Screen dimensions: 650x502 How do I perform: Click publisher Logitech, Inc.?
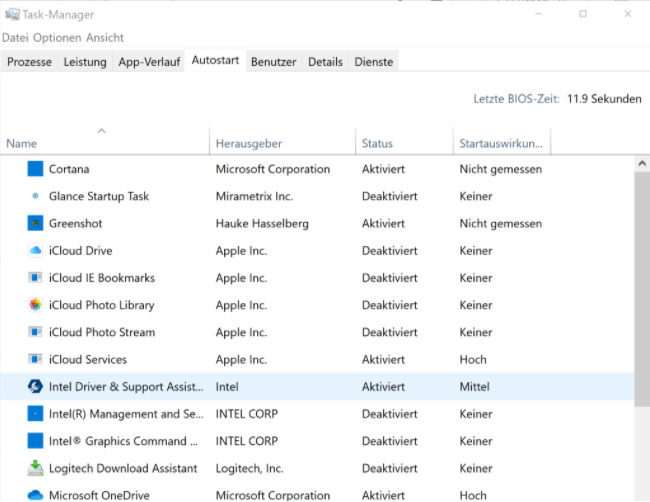point(250,468)
